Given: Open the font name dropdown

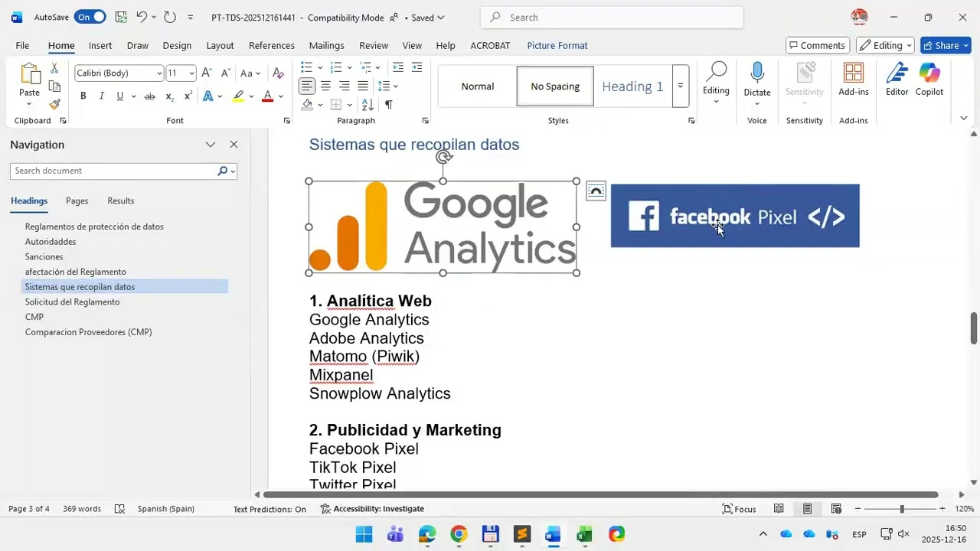Looking at the screenshot, I should (x=159, y=73).
